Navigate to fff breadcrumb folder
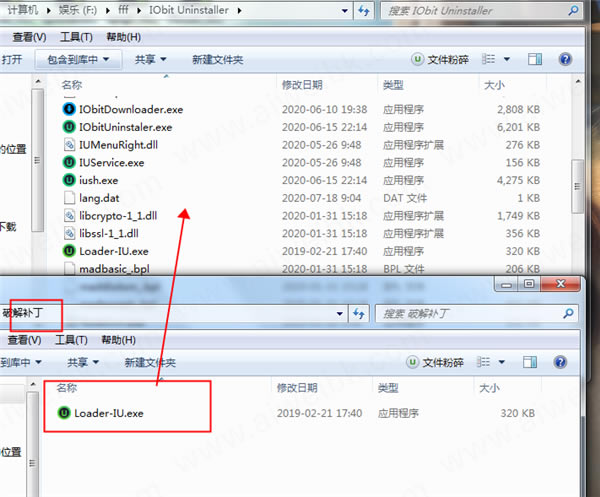The width and height of the screenshot is (600, 497). [123, 10]
